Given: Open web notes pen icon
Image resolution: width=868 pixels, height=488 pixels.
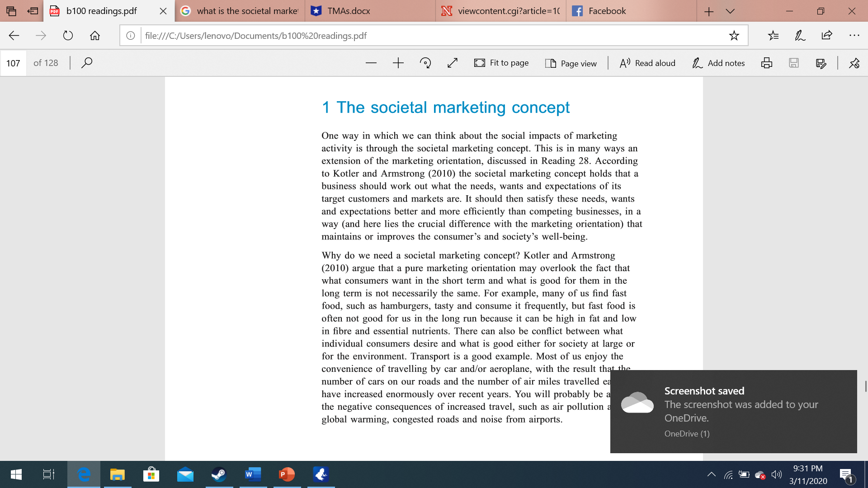Looking at the screenshot, I should (800, 36).
